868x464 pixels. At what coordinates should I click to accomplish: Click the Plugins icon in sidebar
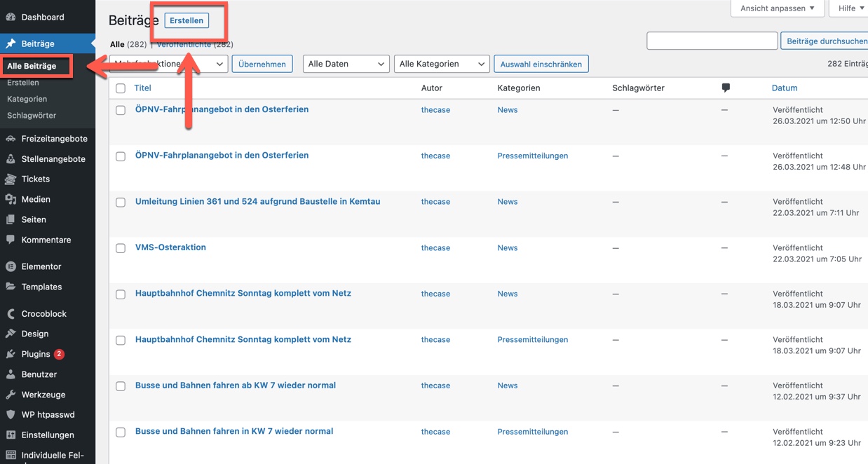(x=11, y=354)
